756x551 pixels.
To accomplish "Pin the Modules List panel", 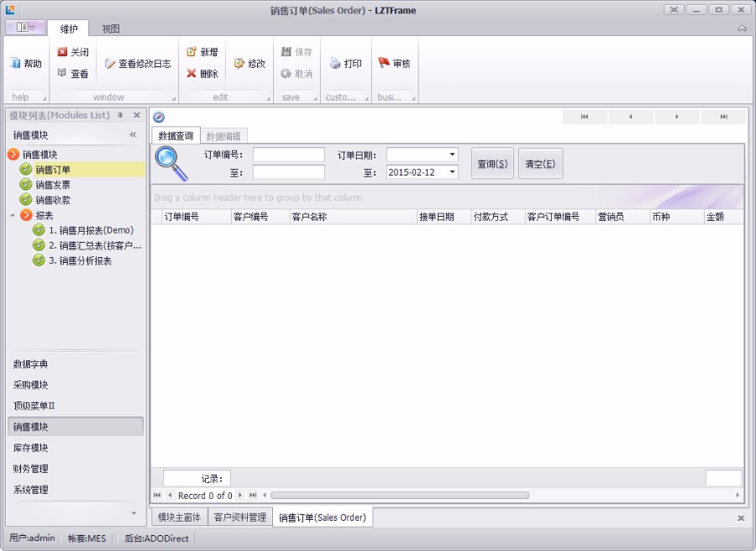I will pos(120,115).
